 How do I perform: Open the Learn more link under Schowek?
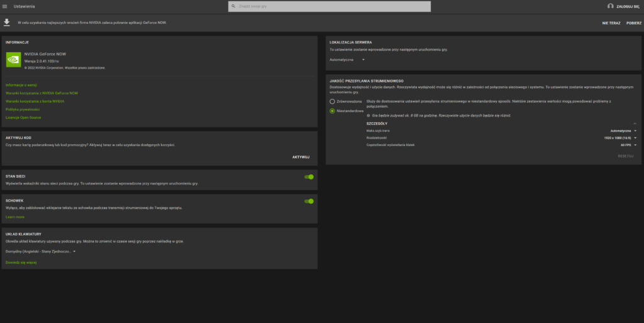click(x=15, y=217)
